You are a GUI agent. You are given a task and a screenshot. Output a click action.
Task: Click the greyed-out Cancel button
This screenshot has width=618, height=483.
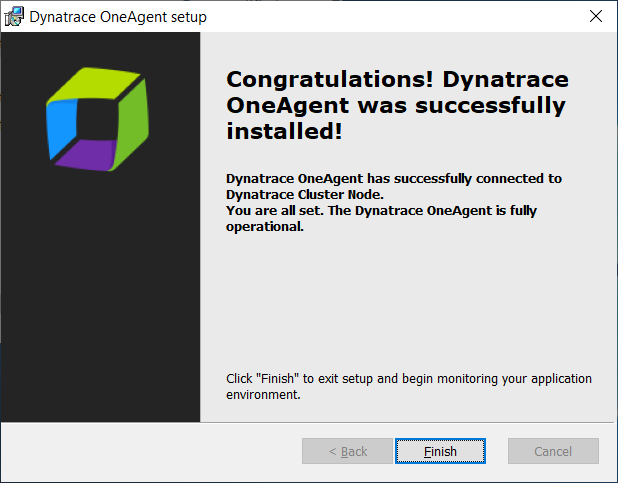[553, 451]
